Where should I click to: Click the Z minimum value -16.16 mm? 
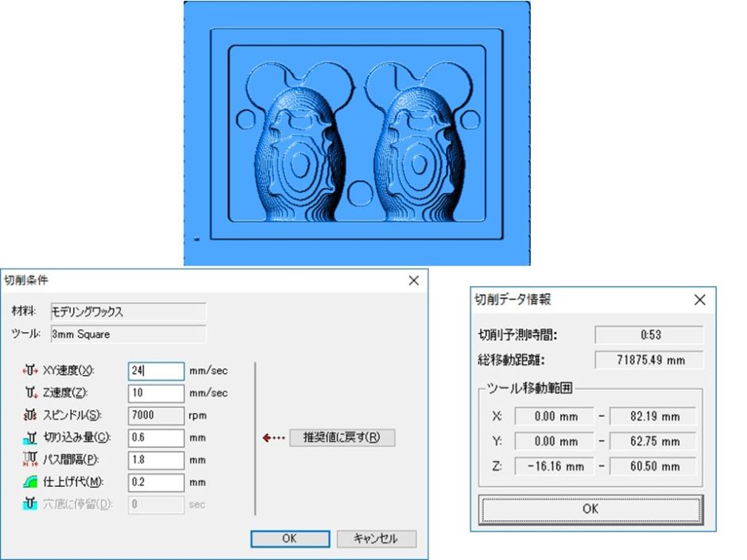point(555,465)
